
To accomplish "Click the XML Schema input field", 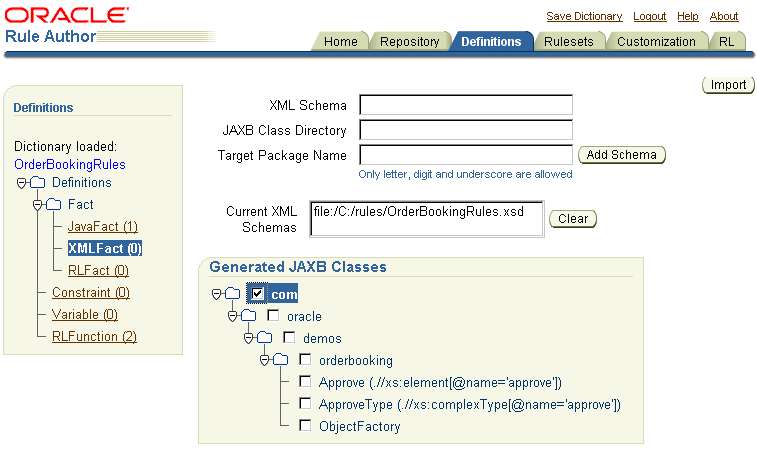I will (x=466, y=105).
